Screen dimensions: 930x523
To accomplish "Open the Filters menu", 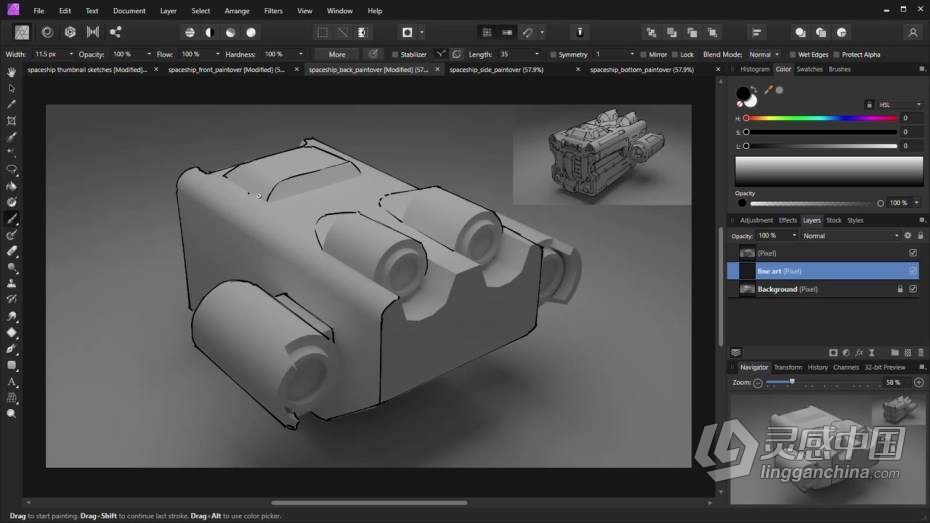I will tap(273, 11).
